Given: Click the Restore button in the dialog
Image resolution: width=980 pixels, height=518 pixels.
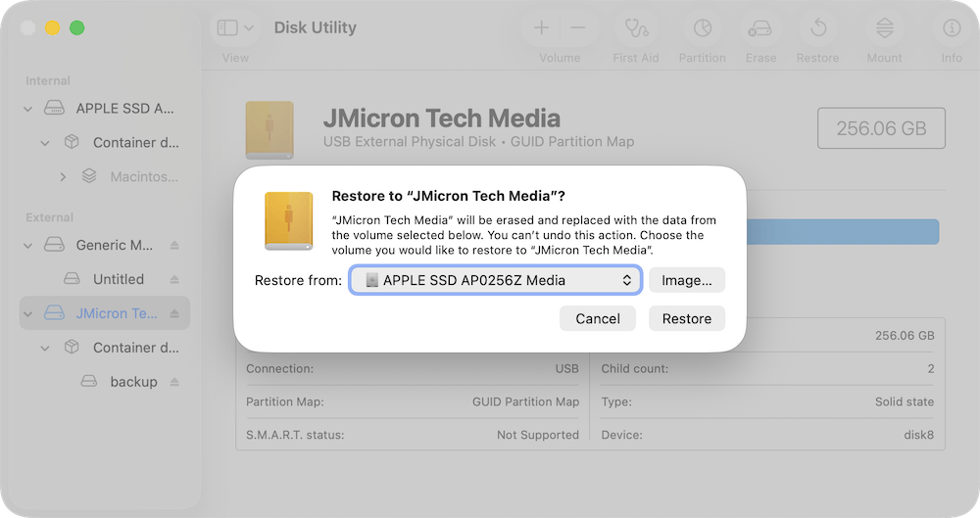Looking at the screenshot, I should point(686,318).
